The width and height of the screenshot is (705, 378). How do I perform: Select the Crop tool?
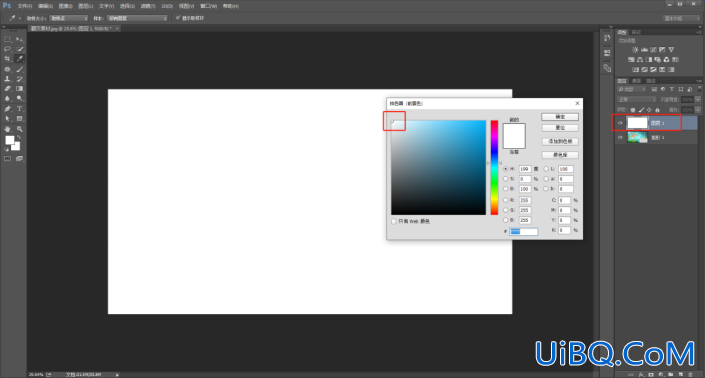[x=8, y=59]
